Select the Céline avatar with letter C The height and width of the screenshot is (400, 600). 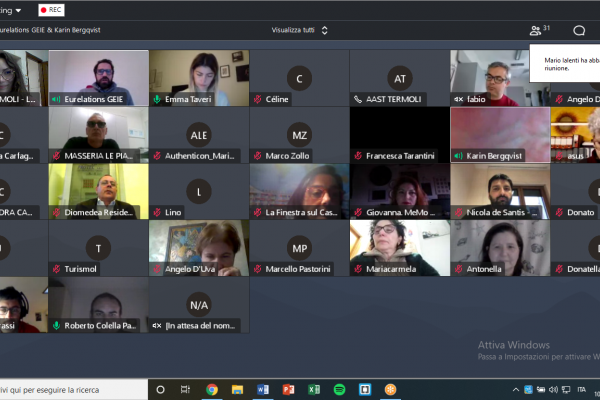click(299, 78)
